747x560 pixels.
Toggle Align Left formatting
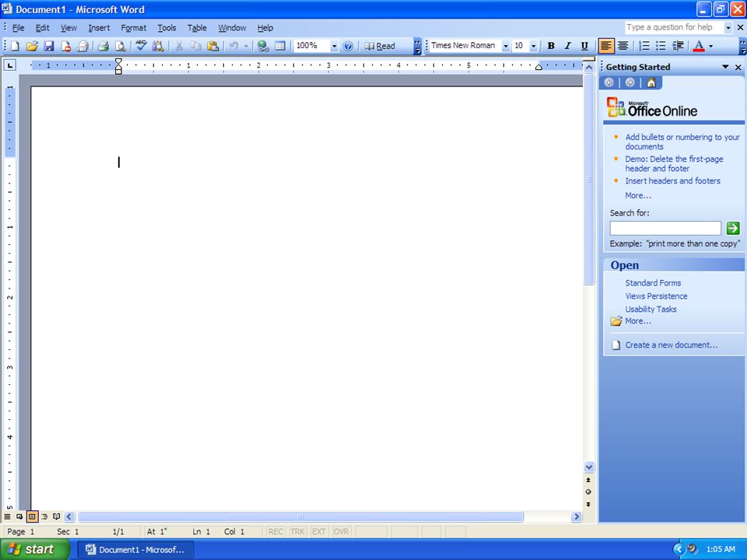click(606, 46)
